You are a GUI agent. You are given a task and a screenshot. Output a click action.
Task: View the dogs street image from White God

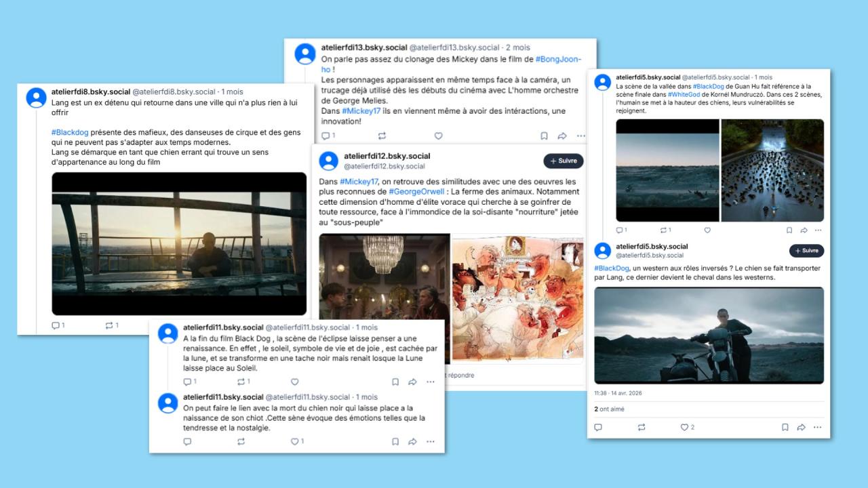point(772,170)
